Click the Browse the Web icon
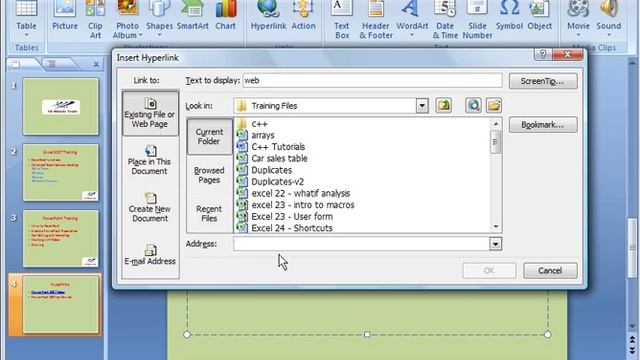This screenshot has width=640, height=360. [473, 106]
